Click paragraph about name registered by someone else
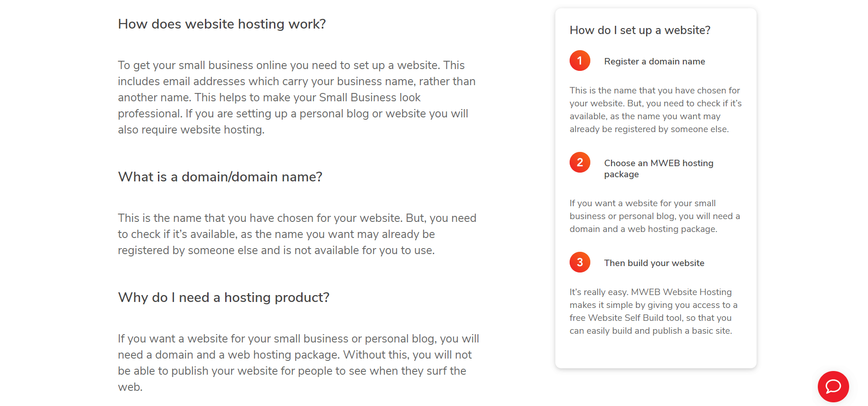The height and width of the screenshot is (406, 868). coord(297,234)
